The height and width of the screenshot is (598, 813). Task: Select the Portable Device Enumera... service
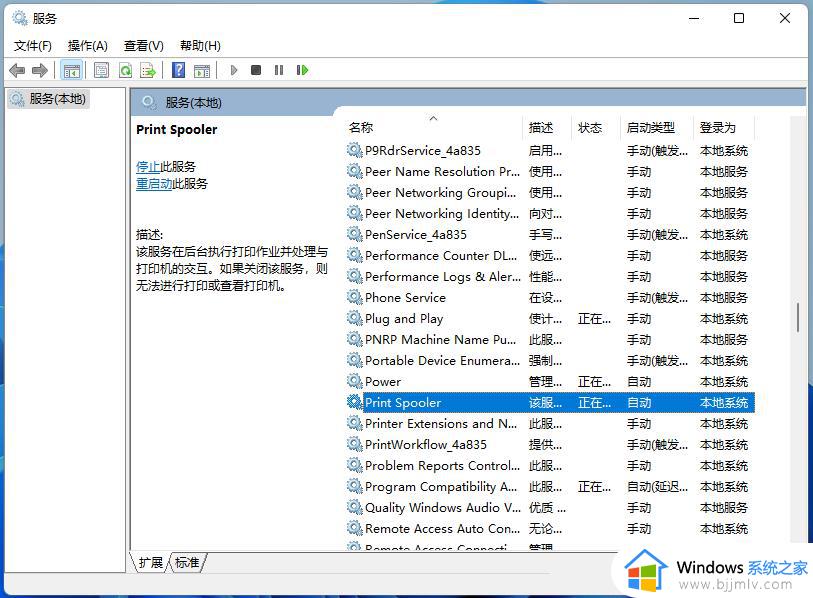pos(442,361)
